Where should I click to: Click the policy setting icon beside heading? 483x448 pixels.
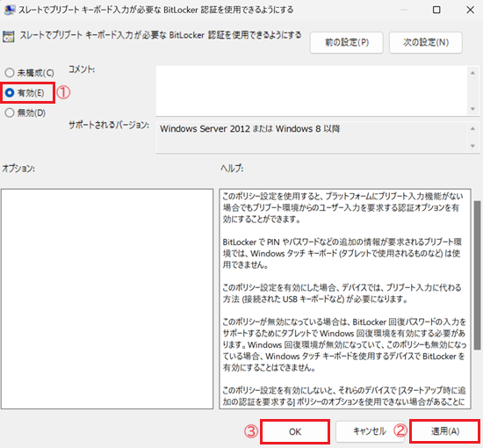click(x=9, y=37)
